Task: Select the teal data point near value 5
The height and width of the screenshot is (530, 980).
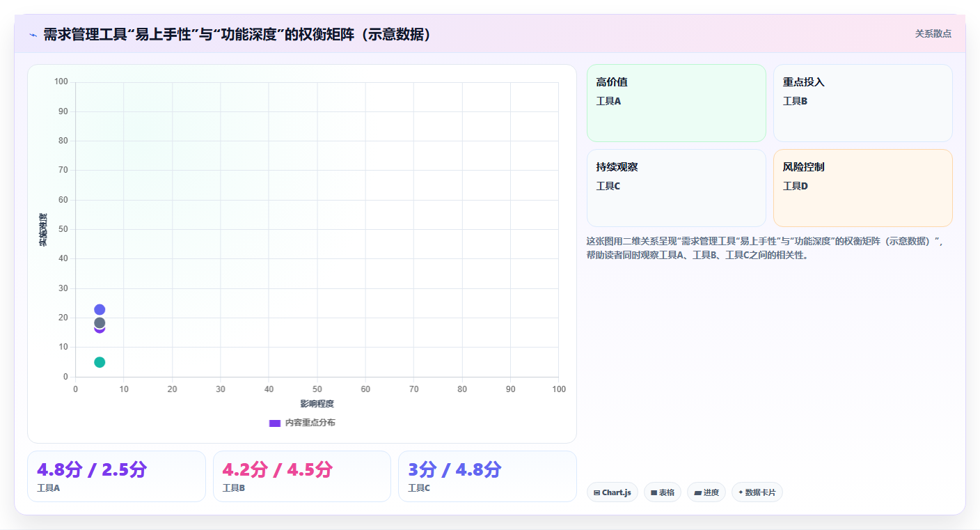Action: coord(100,362)
